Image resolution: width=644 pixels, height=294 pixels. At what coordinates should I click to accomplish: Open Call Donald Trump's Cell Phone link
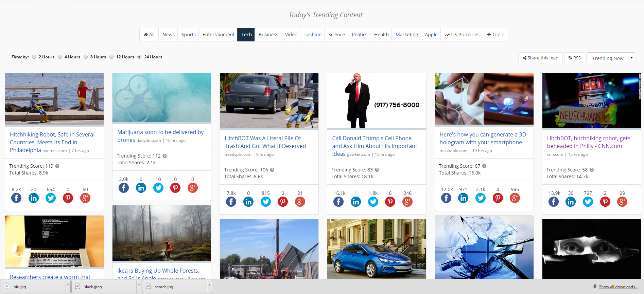coord(375,146)
